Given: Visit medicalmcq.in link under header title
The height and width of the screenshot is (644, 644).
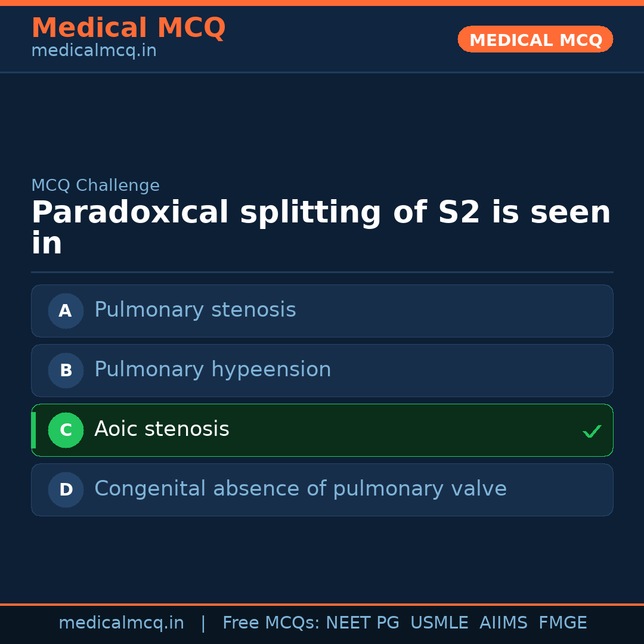Looking at the screenshot, I should click(x=94, y=51).
